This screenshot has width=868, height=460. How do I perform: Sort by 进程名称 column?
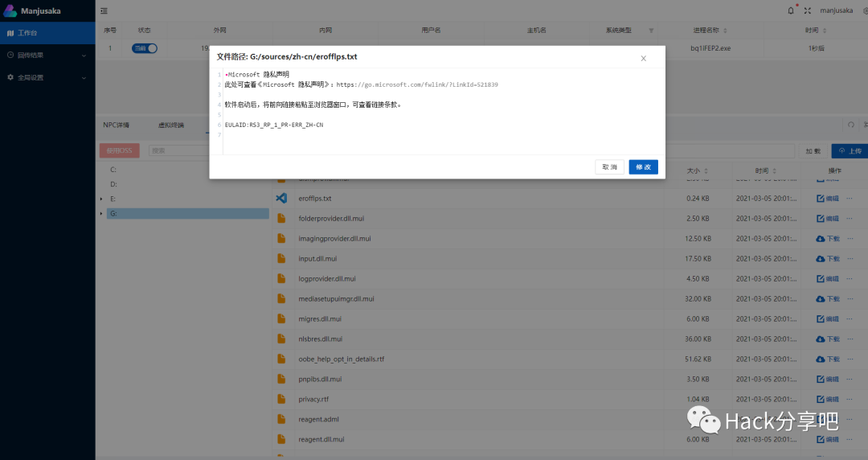click(725, 31)
